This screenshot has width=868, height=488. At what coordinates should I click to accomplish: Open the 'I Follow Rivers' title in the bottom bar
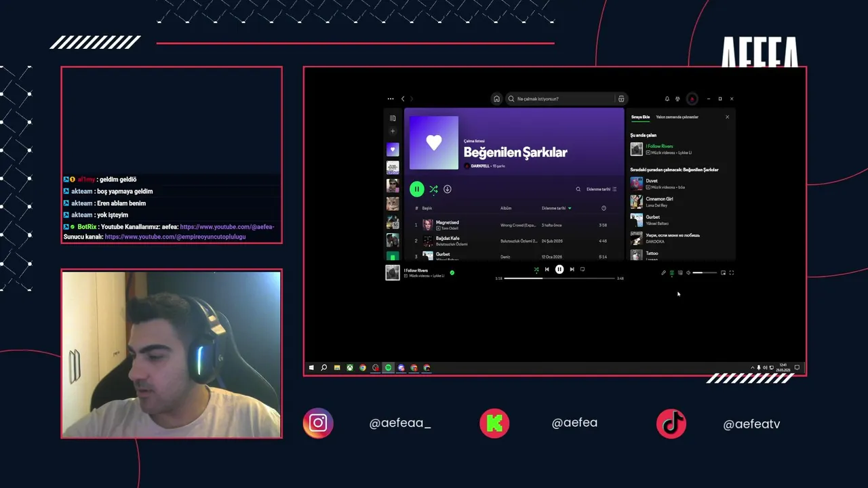click(416, 270)
